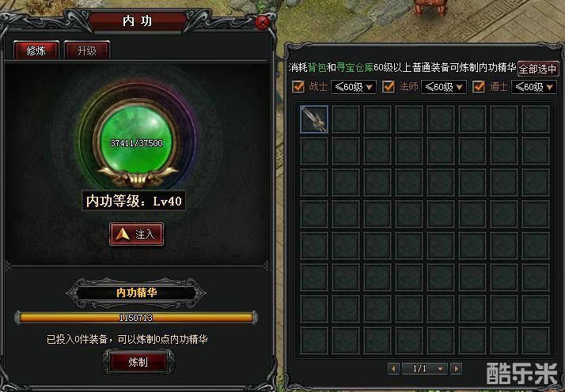
Task: Click the second empty inventory slot
Action: [346, 119]
